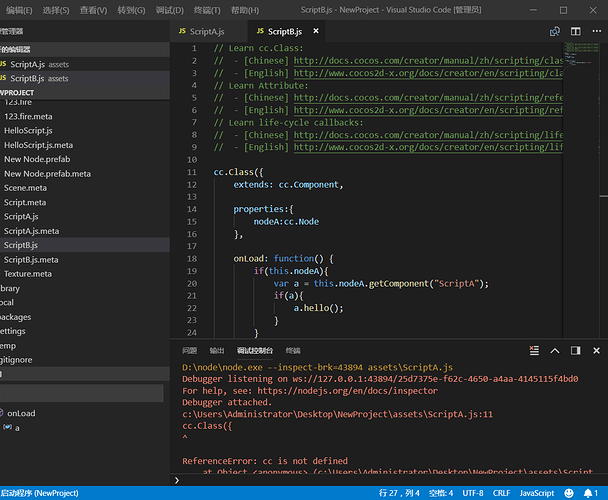Maximize the bottom panel with the up chevron
Image resolution: width=608 pixels, height=500 pixels.
pyautogui.click(x=557, y=351)
